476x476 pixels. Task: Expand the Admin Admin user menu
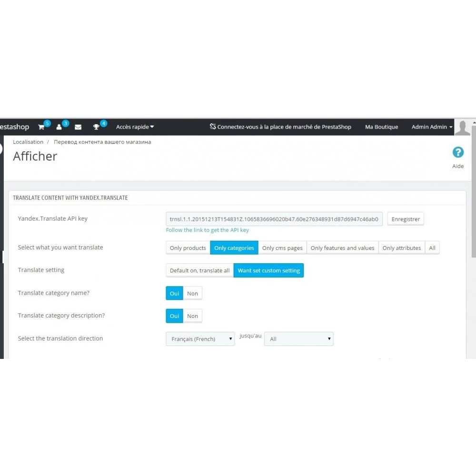point(432,127)
